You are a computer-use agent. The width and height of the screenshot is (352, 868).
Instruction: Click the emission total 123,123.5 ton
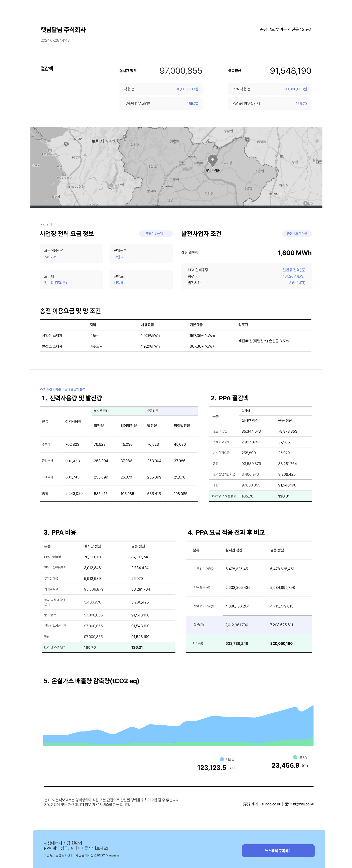click(216, 768)
